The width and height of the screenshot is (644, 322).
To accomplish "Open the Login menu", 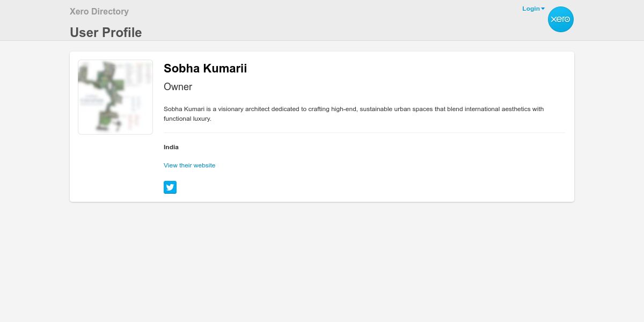I will point(531,9).
